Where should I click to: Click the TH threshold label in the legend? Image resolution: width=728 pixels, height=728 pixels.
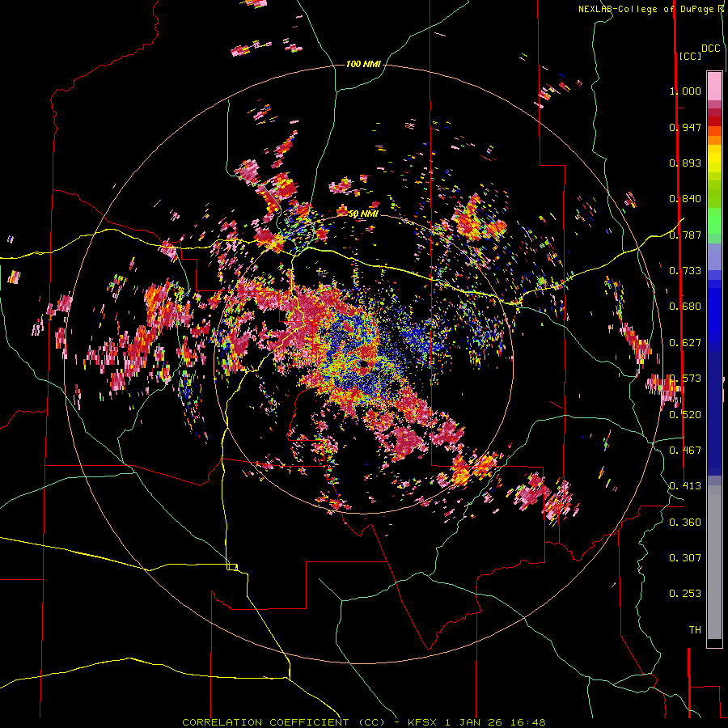click(x=695, y=630)
